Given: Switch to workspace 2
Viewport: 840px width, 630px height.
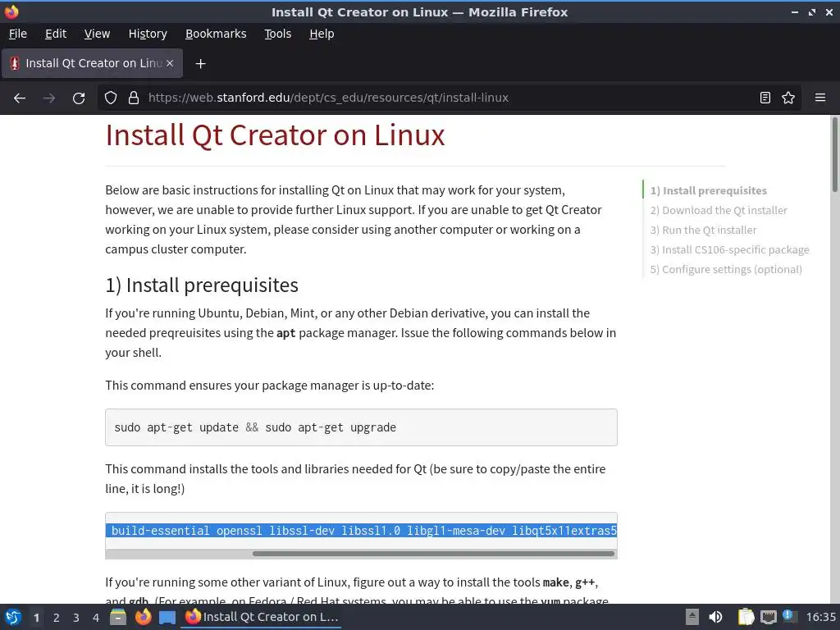Looking at the screenshot, I should click(x=57, y=618).
